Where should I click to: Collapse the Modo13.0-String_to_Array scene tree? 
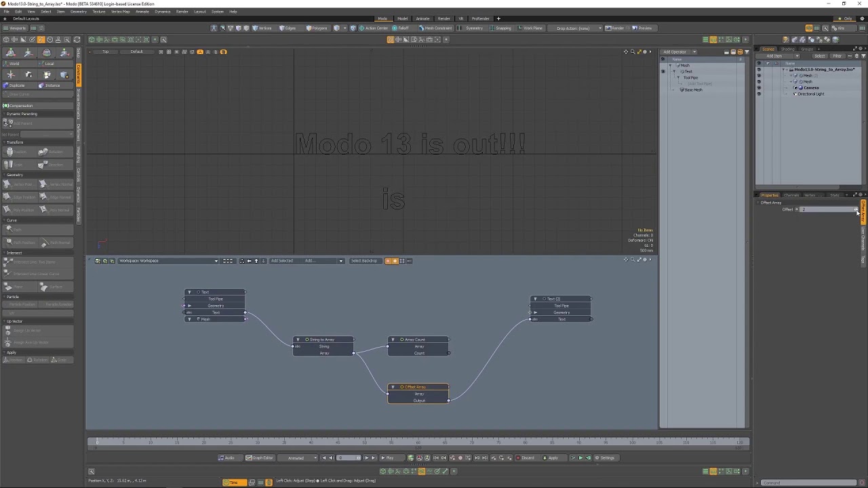[x=785, y=70]
